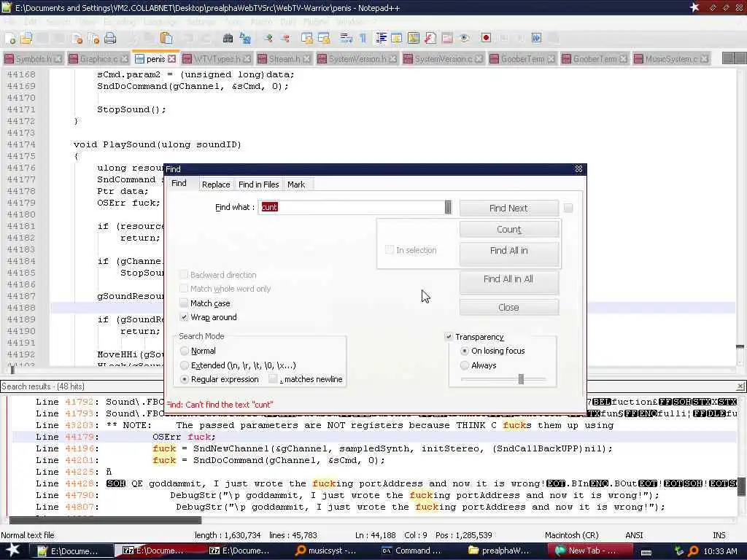Click the Count button
The image size is (747, 560).
pyautogui.click(x=508, y=229)
